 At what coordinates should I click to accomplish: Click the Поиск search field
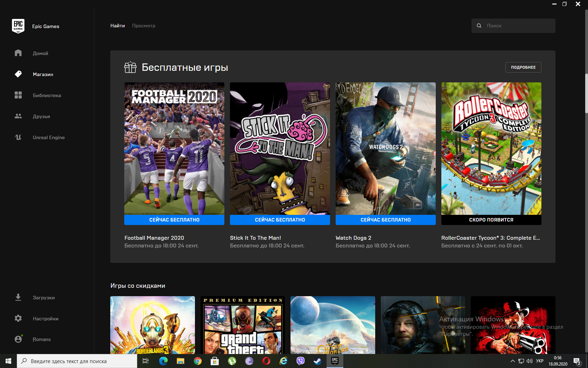click(513, 26)
